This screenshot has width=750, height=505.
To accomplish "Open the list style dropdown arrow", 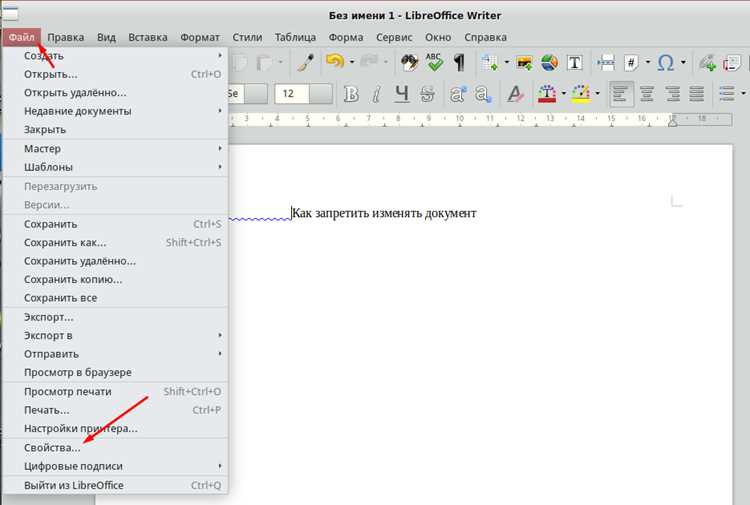I will tap(743, 94).
